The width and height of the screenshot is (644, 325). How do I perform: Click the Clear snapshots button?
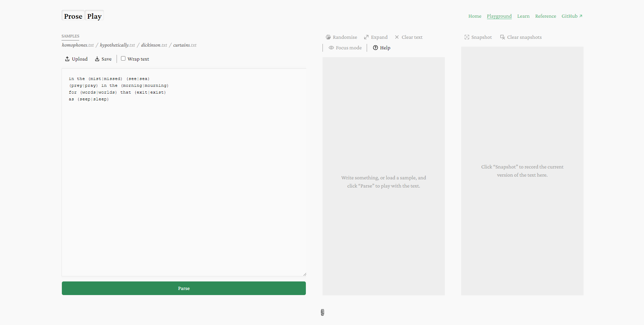coord(521,37)
